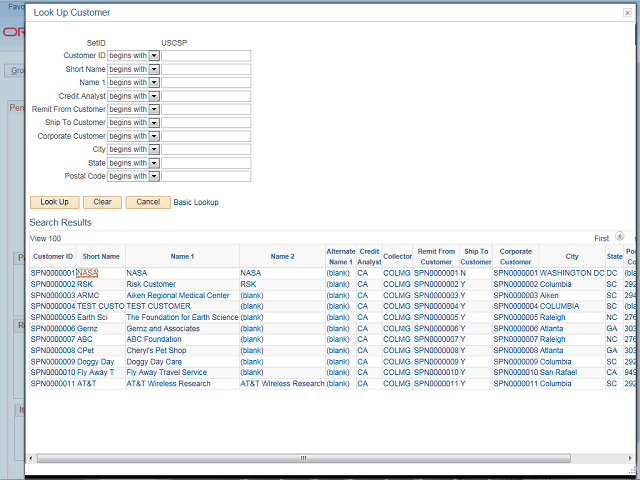
Task: Open City operator dropdown
Action: coord(154,149)
